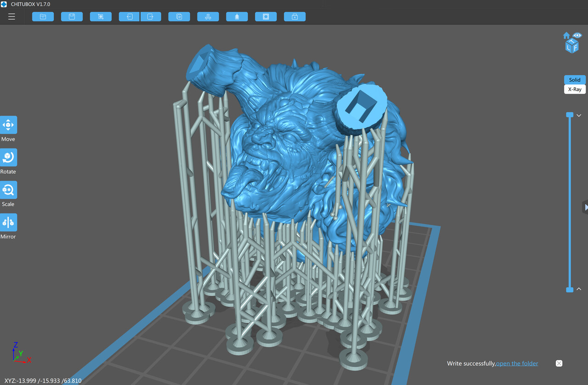Click the Auto Layout cubes toolbar icon
The width and height of the screenshot is (588, 385).
coord(208,17)
